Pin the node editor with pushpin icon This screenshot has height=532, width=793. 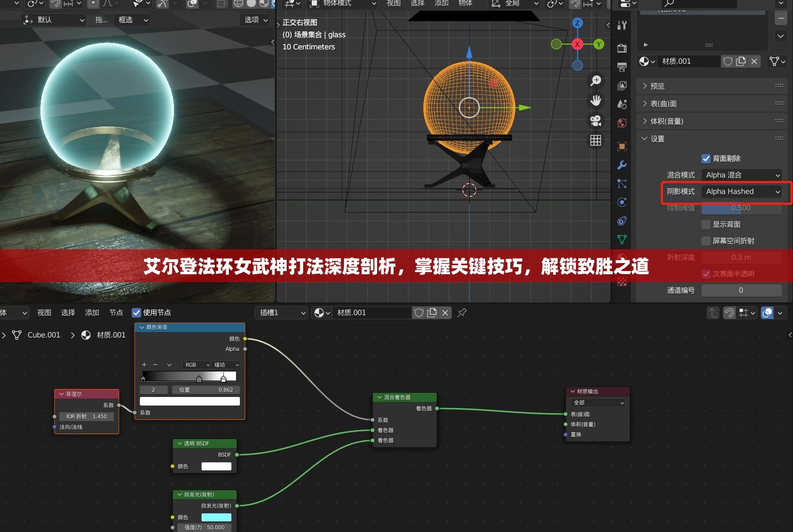point(462,313)
